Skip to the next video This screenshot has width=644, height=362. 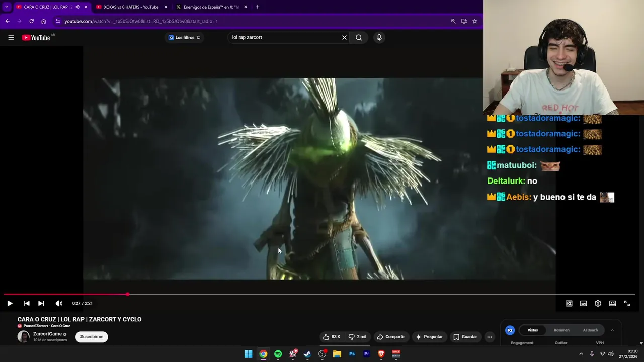41,303
